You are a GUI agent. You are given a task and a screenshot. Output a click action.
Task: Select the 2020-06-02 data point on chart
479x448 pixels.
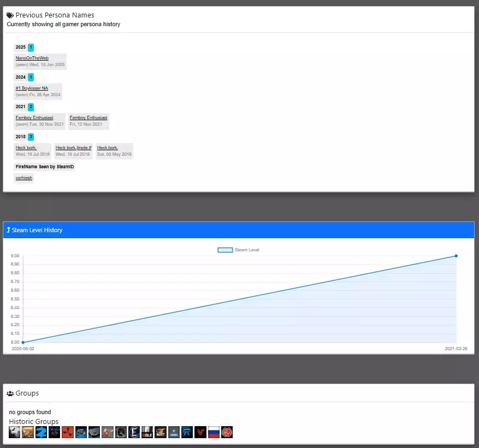[22, 343]
